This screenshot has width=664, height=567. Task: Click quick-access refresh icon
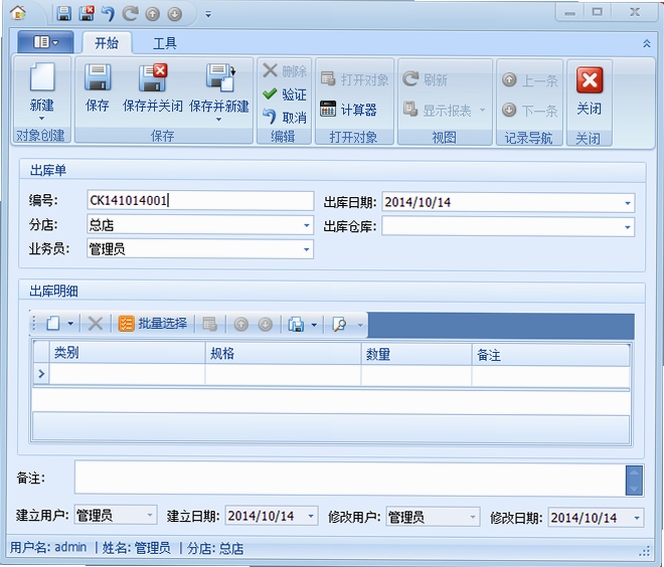click(130, 14)
